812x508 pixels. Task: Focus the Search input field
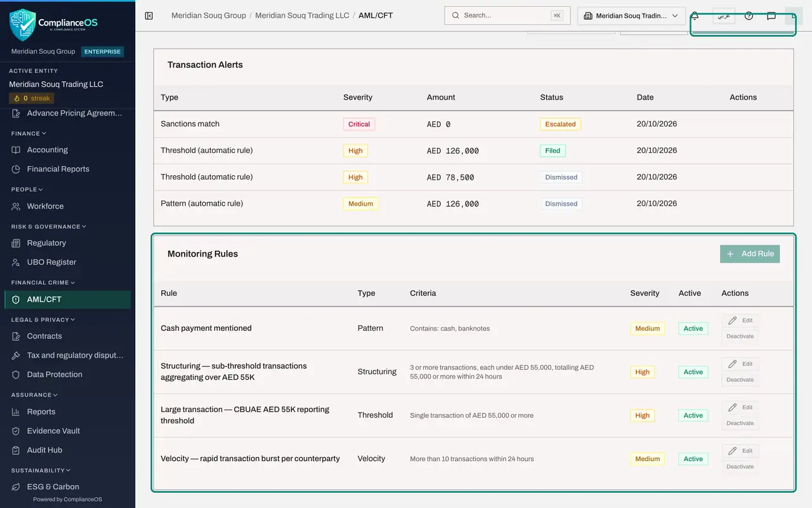point(507,15)
